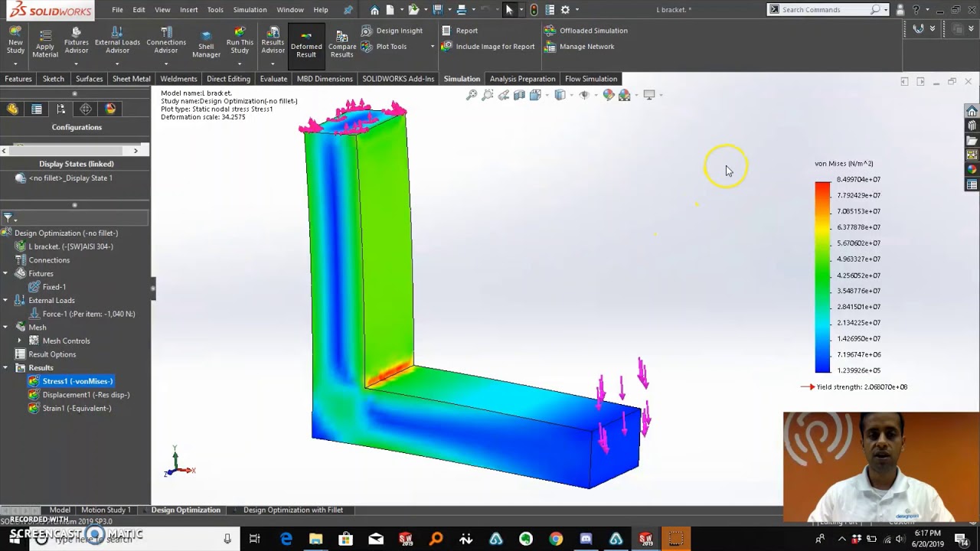Click Compare Results
Viewport: 980px width, 551px height.
[341, 44]
